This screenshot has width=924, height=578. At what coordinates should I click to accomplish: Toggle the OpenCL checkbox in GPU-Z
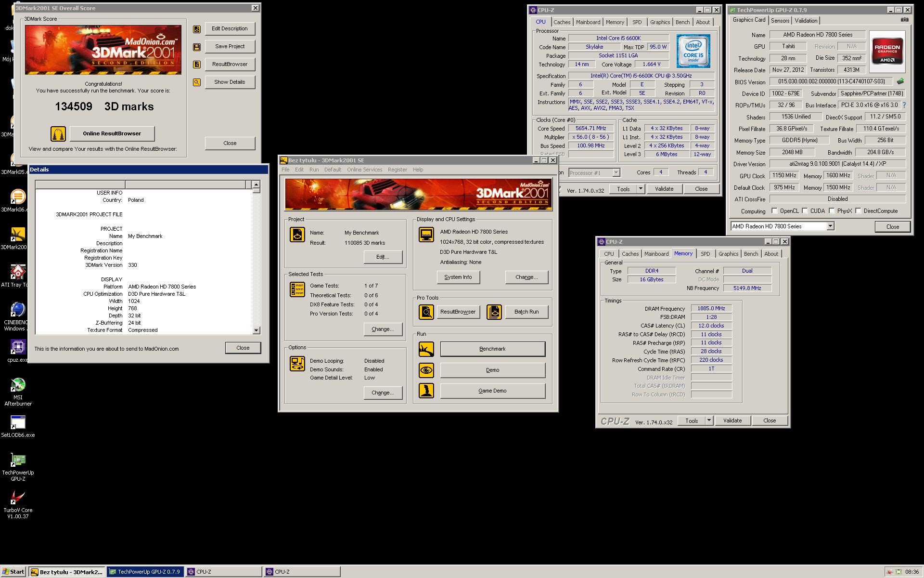tap(774, 211)
